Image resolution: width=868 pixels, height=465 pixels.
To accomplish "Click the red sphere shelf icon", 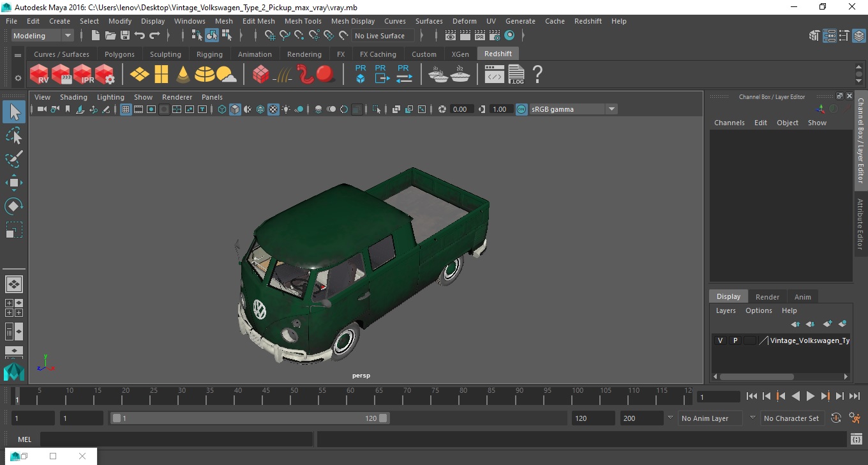I will pos(326,74).
